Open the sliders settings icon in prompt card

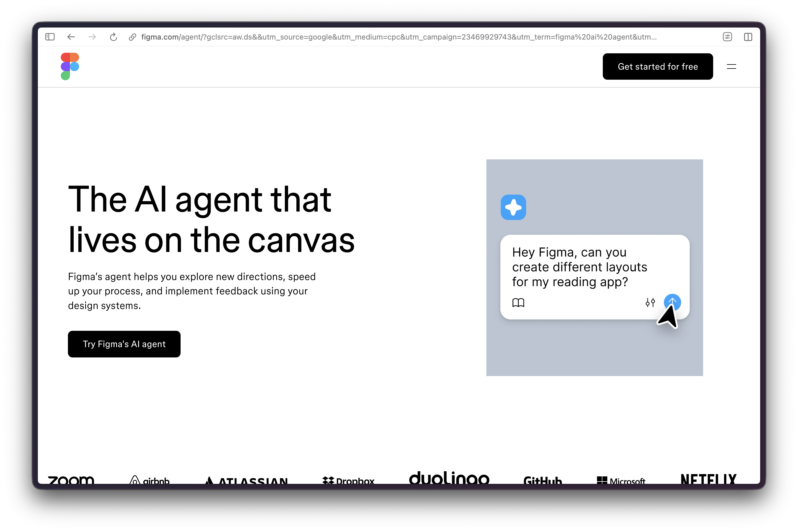click(650, 302)
